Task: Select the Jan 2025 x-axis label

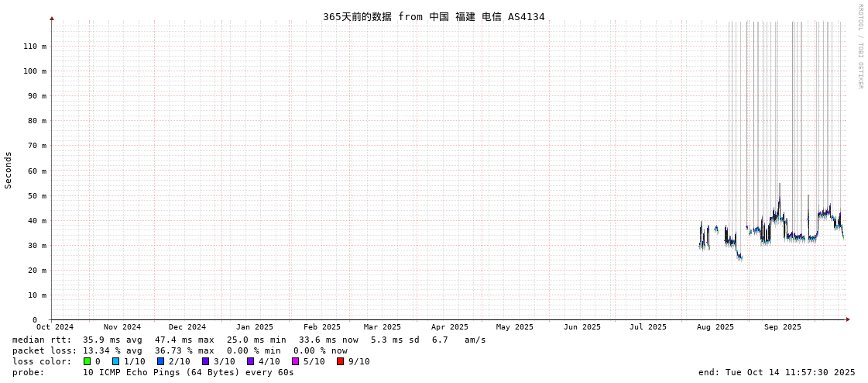Action: coord(255,327)
